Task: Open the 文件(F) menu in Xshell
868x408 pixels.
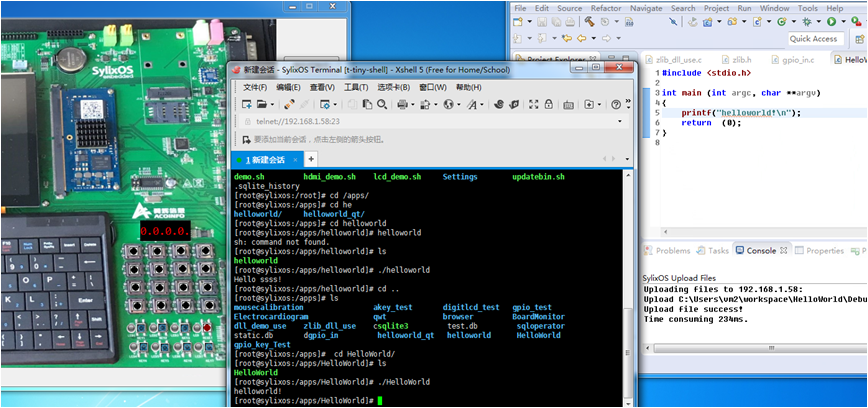Action: coord(255,87)
